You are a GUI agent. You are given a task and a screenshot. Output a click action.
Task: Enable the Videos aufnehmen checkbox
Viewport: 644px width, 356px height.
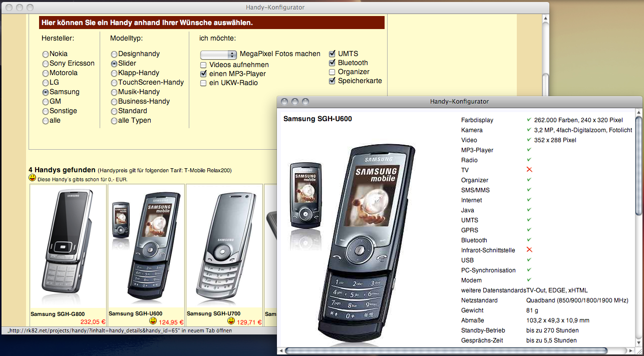(203, 65)
